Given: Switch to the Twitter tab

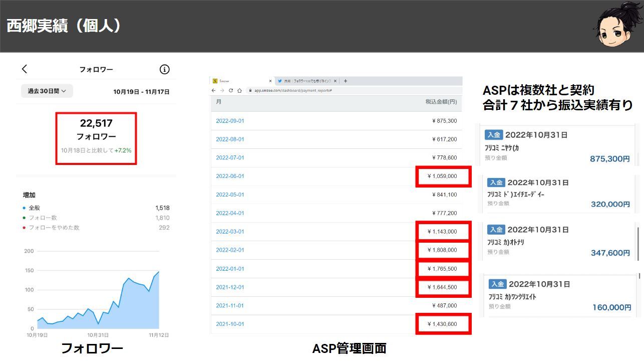Looking at the screenshot, I should click(305, 81).
